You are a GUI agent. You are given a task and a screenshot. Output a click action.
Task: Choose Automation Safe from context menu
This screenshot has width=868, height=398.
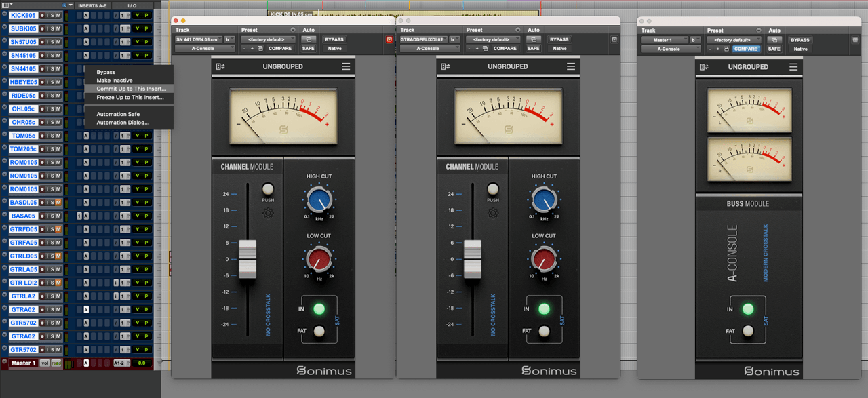(x=118, y=114)
